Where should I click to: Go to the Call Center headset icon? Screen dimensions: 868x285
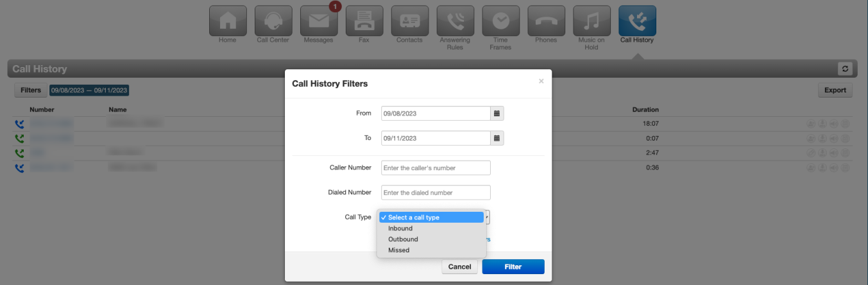coord(273,21)
